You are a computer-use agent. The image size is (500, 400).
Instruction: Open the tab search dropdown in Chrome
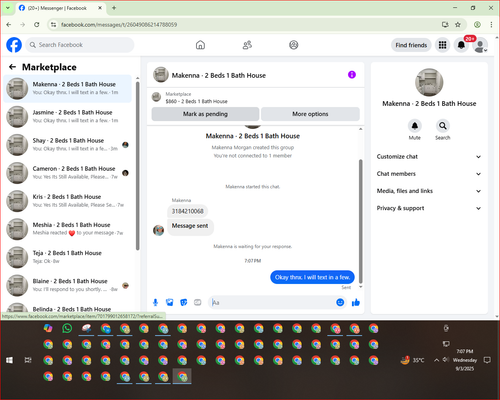coord(8,8)
